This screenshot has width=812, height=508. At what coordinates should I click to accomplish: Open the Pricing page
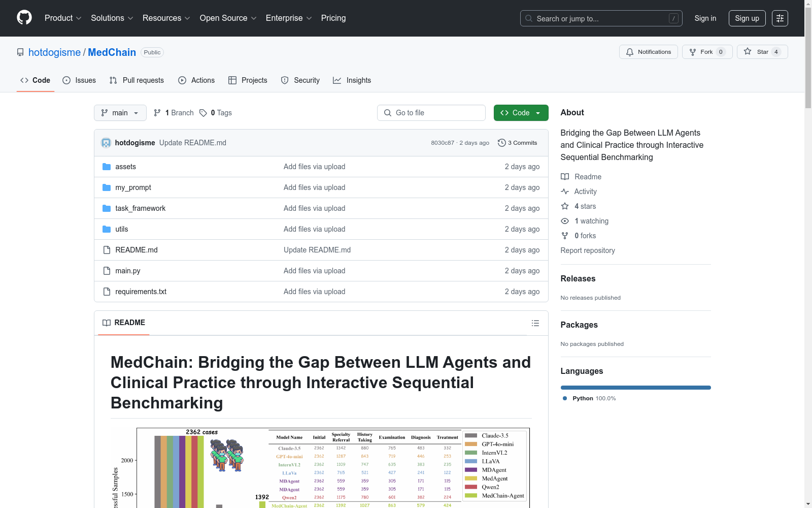point(333,18)
